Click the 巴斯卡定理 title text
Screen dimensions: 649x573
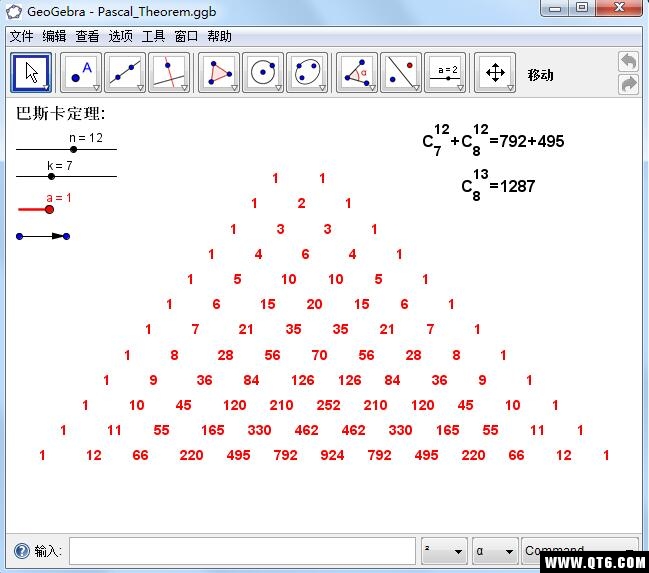coord(61,113)
